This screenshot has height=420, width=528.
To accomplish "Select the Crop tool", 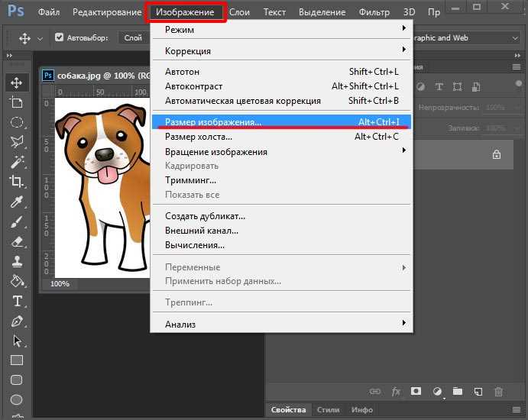I will pyautogui.click(x=17, y=182).
